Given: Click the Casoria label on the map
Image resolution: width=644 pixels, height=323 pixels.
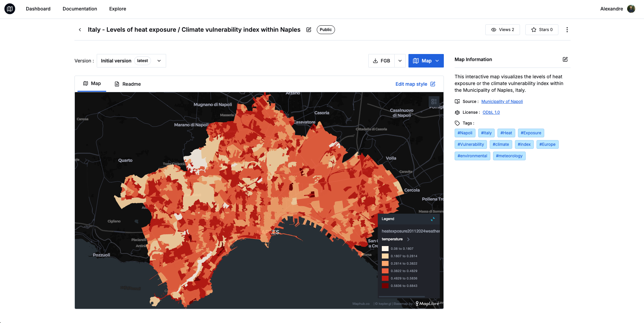Looking at the screenshot, I should [x=322, y=113].
